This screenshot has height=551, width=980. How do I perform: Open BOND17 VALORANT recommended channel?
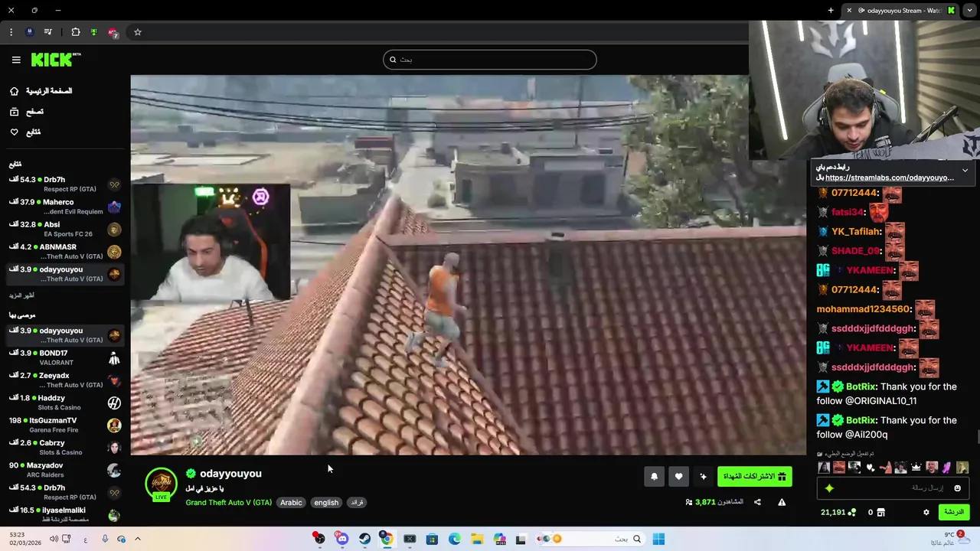coord(65,357)
